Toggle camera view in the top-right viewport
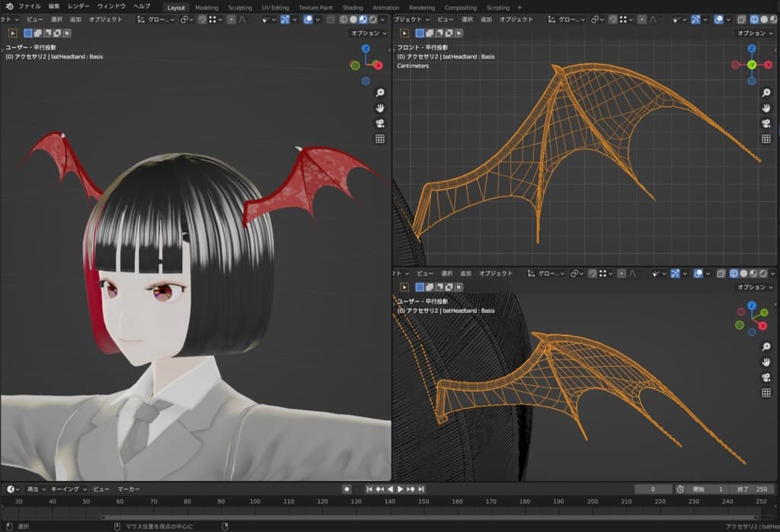Viewport: 780px width, 532px height. tap(766, 123)
